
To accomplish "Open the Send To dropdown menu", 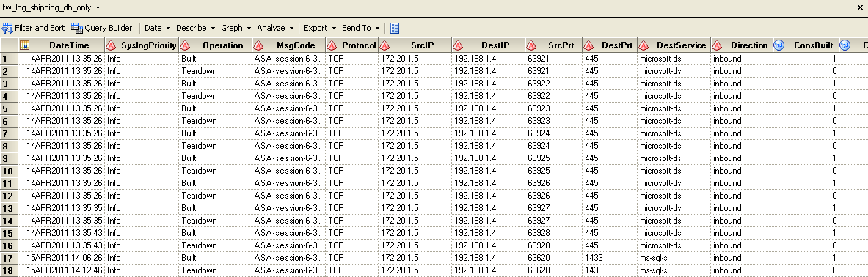I will (x=361, y=28).
